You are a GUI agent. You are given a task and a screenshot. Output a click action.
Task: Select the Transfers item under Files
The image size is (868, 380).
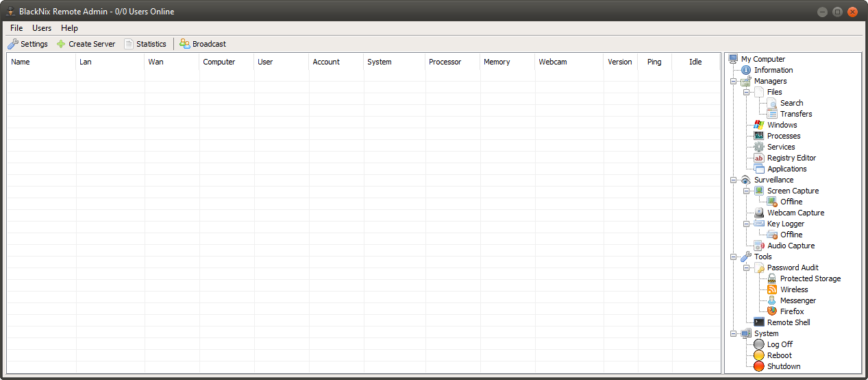pos(795,114)
